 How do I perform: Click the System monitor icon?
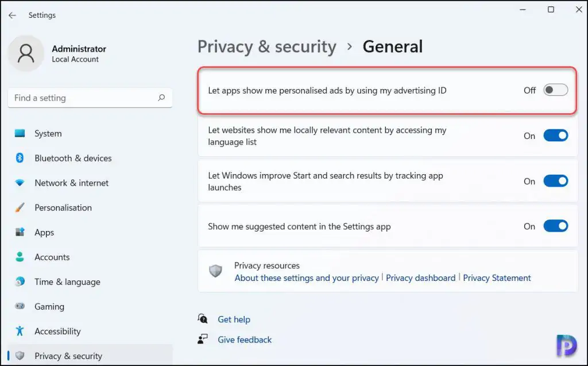20,133
